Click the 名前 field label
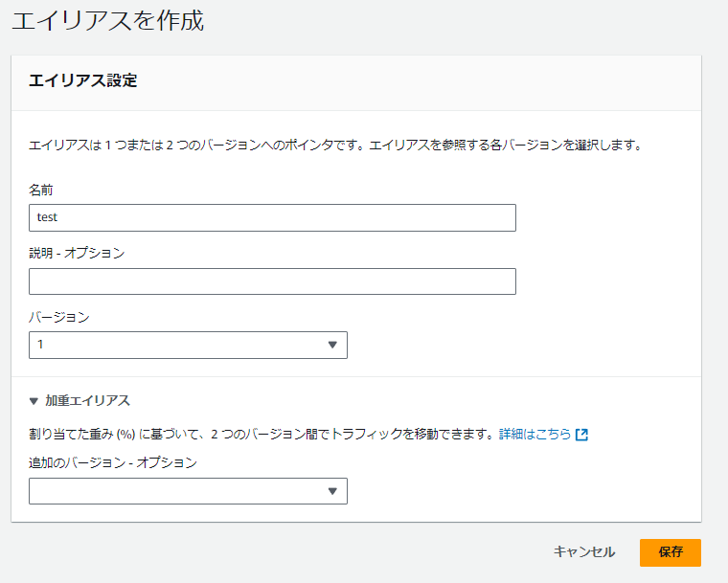The width and height of the screenshot is (728, 583). (x=41, y=191)
